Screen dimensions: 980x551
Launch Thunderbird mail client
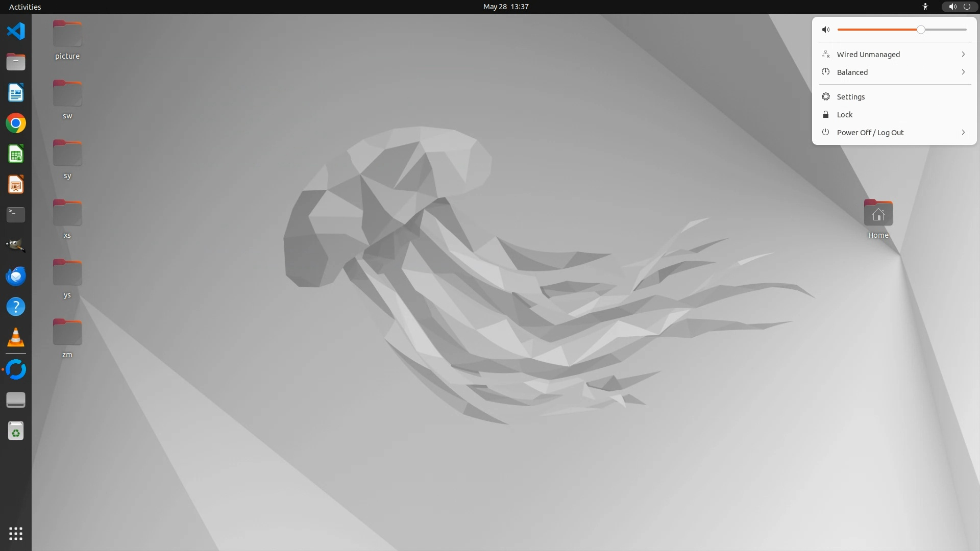[x=16, y=276]
